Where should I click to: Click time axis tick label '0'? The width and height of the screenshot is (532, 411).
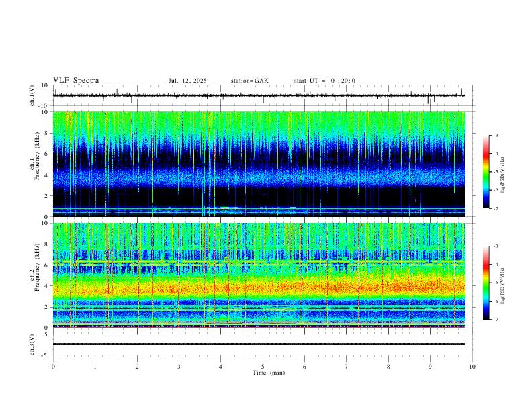click(53, 367)
